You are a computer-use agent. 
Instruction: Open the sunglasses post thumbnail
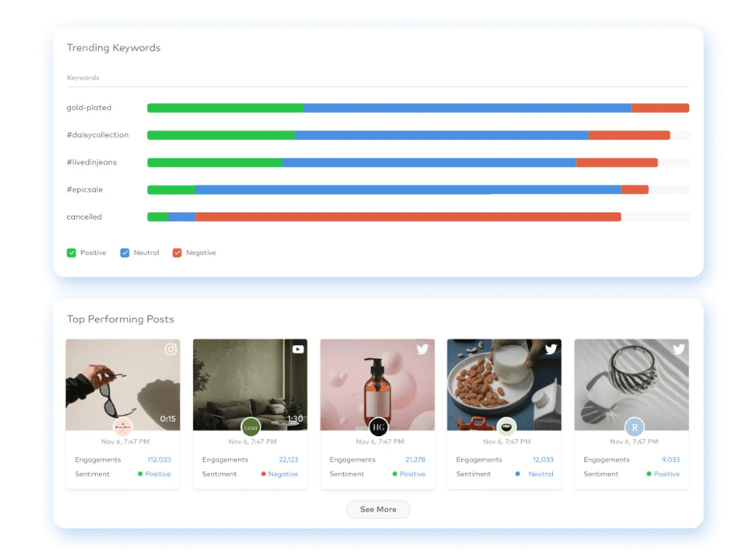tap(122, 382)
